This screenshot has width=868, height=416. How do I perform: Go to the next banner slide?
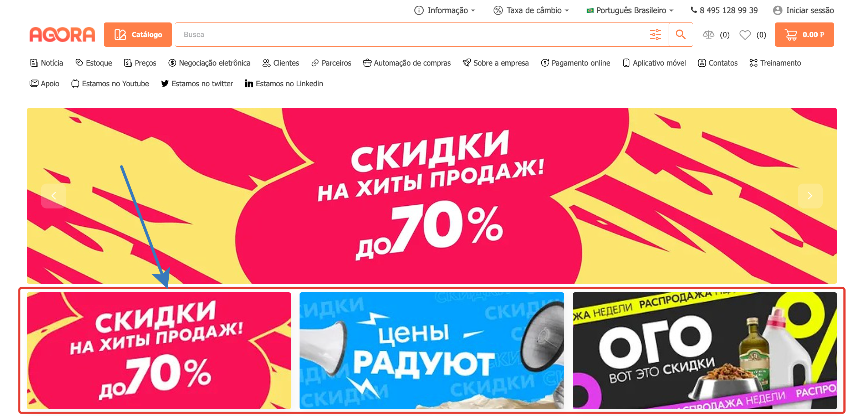tap(810, 196)
